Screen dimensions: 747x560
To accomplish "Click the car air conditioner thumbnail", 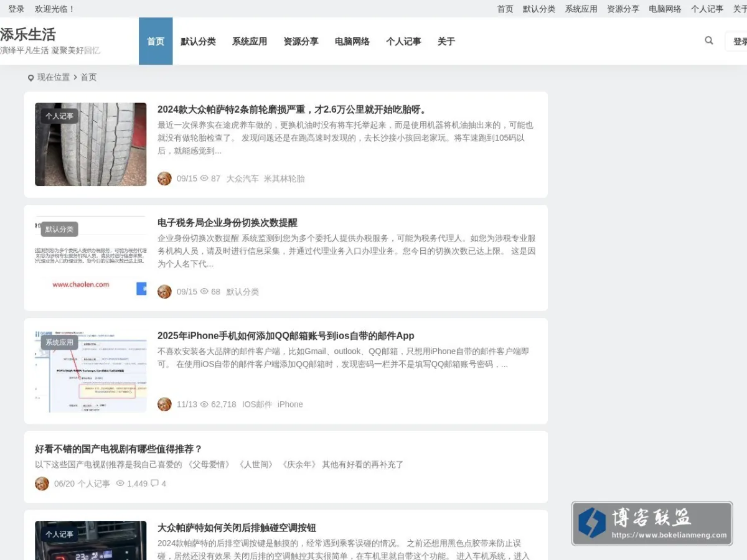I will [x=91, y=540].
